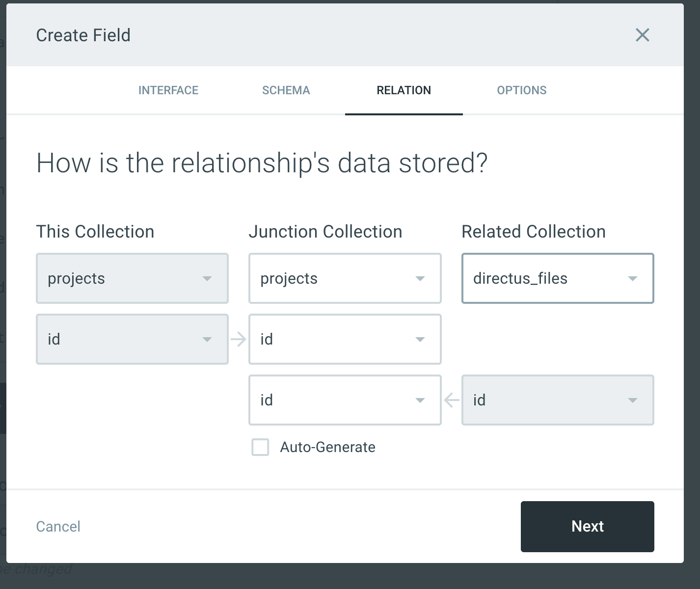Click the chevron on the Related Collection id field

[x=633, y=400]
